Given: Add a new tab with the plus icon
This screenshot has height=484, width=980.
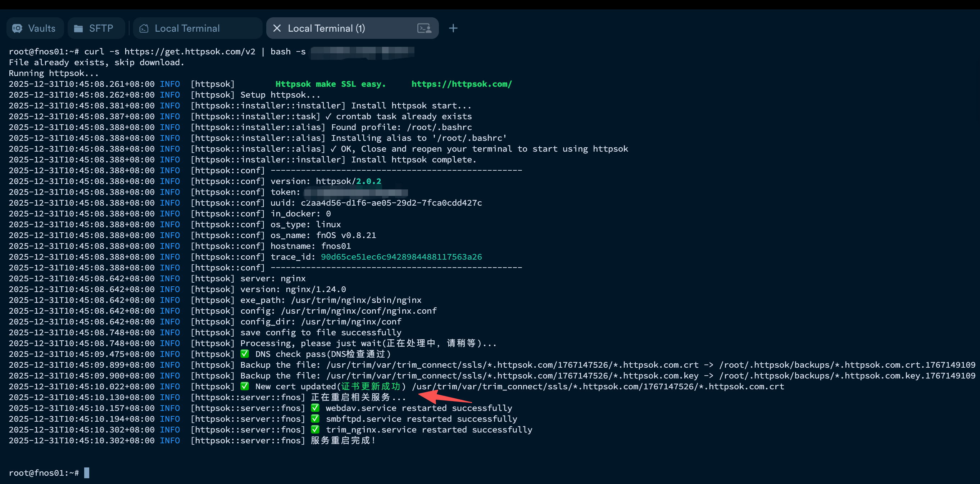Looking at the screenshot, I should 453,28.
